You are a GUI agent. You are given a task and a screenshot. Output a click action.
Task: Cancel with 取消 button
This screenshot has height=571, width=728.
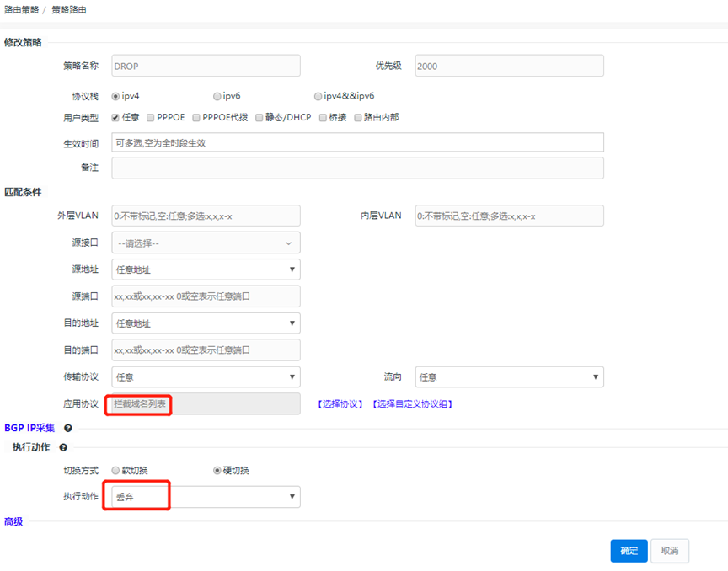[x=670, y=551]
